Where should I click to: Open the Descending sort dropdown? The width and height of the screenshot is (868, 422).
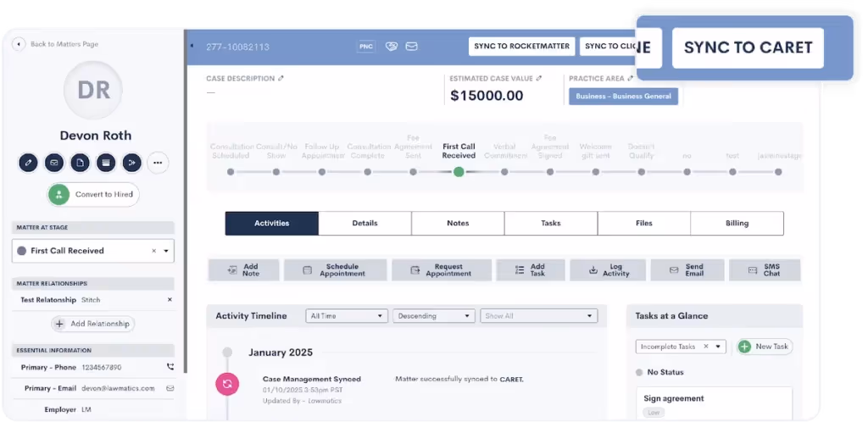point(434,316)
